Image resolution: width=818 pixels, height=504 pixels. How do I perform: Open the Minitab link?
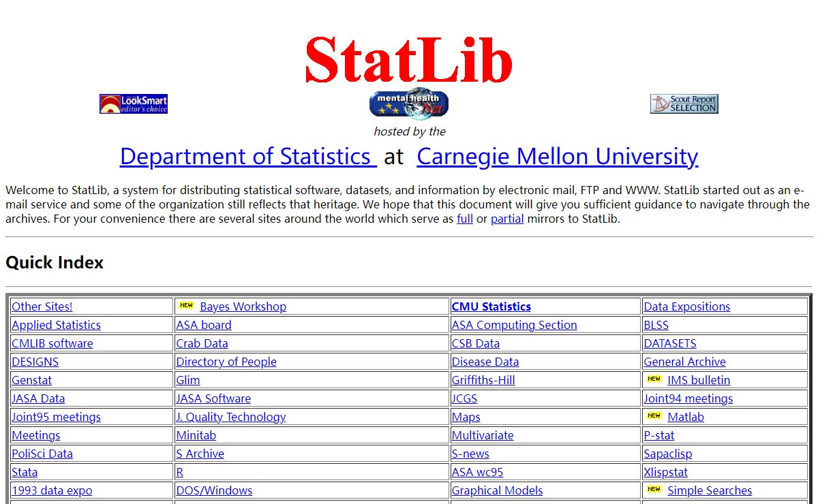coord(196,435)
